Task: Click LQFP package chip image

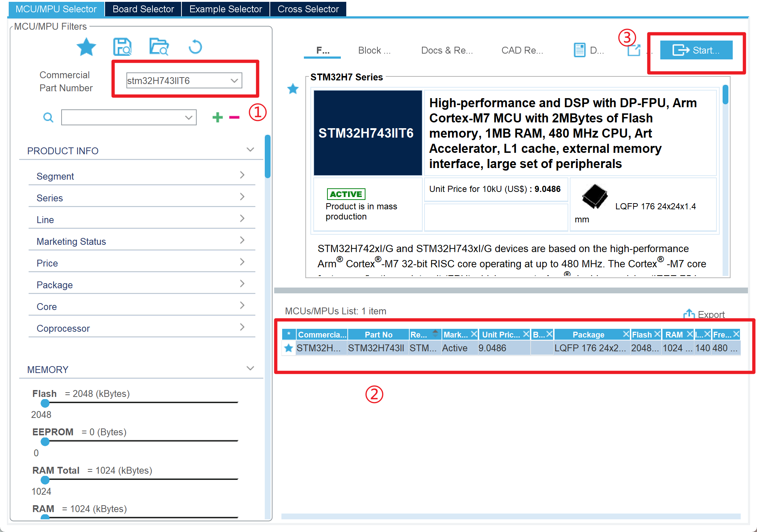Action: pos(595,197)
